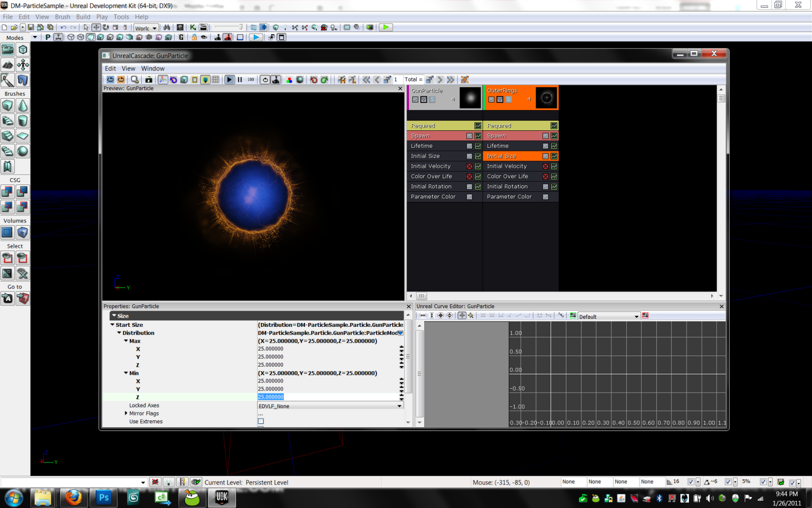Fit curve editor vertically icon
The width and height of the screenshot is (812, 508).
click(x=432, y=315)
